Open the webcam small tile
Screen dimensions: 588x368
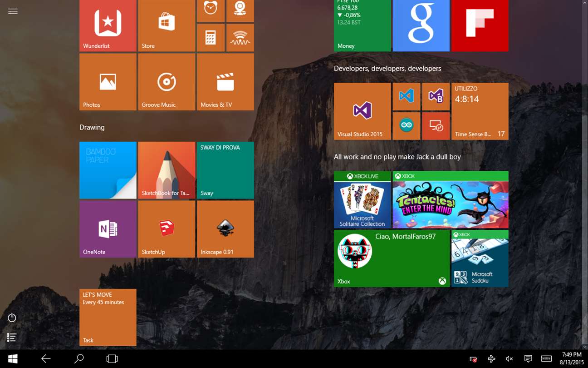point(240,10)
